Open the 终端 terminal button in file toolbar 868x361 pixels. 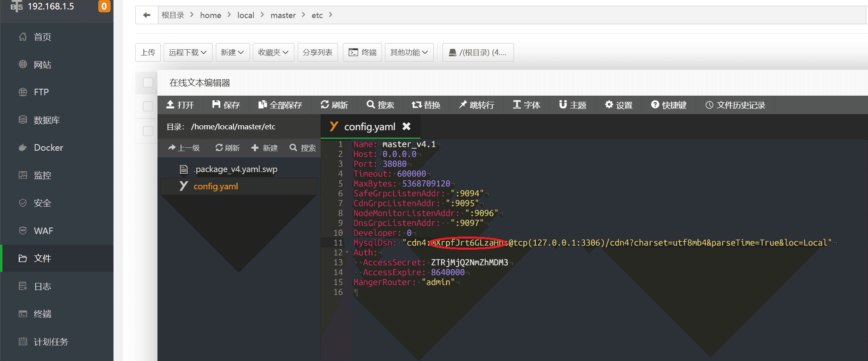(363, 52)
